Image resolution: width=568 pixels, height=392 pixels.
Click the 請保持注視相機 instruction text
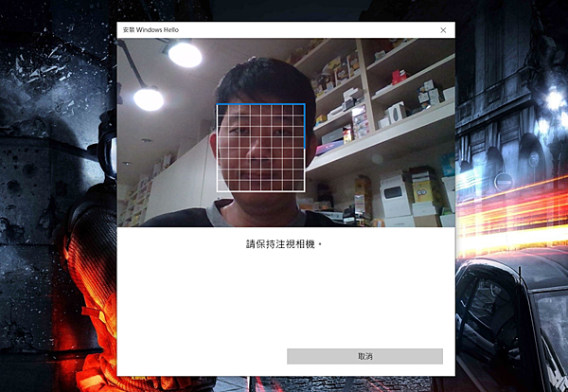284,244
